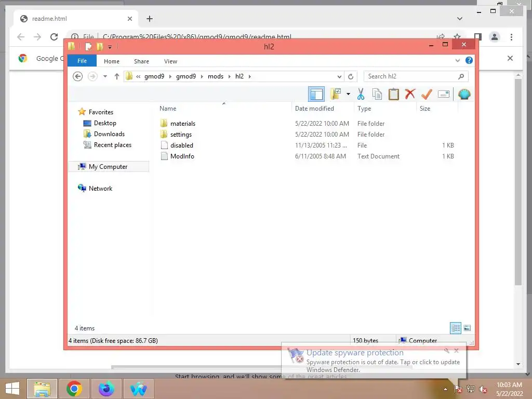This screenshot has height=399, width=532.
Task: Select My Computer in navigation pane
Action: point(108,167)
